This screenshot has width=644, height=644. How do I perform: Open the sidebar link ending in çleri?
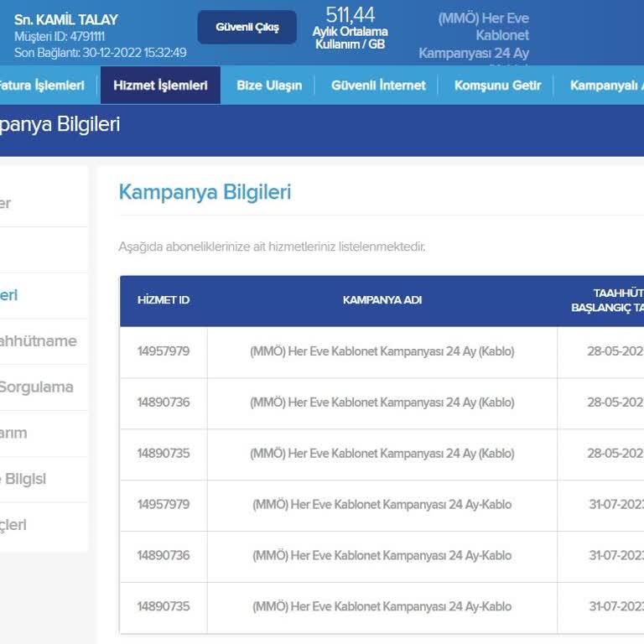(13, 525)
